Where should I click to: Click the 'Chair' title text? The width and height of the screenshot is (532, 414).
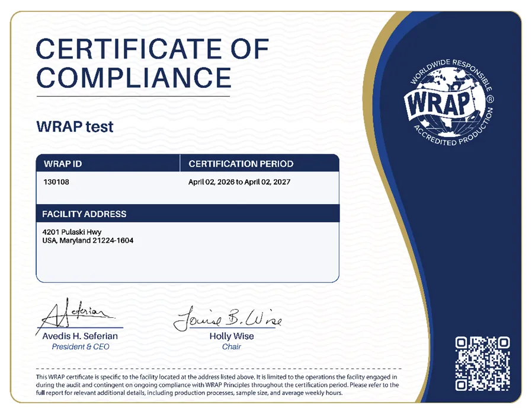[x=232, y=347]
